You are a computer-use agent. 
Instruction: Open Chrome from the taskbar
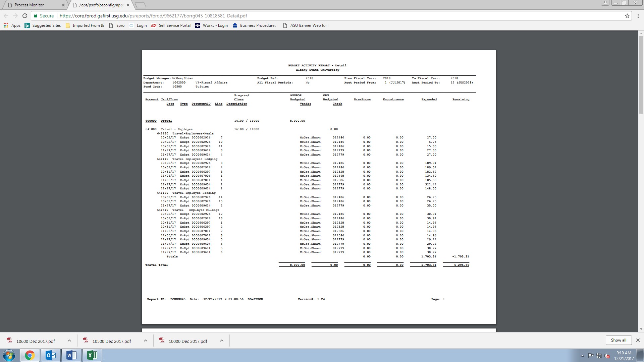[30, 355]
